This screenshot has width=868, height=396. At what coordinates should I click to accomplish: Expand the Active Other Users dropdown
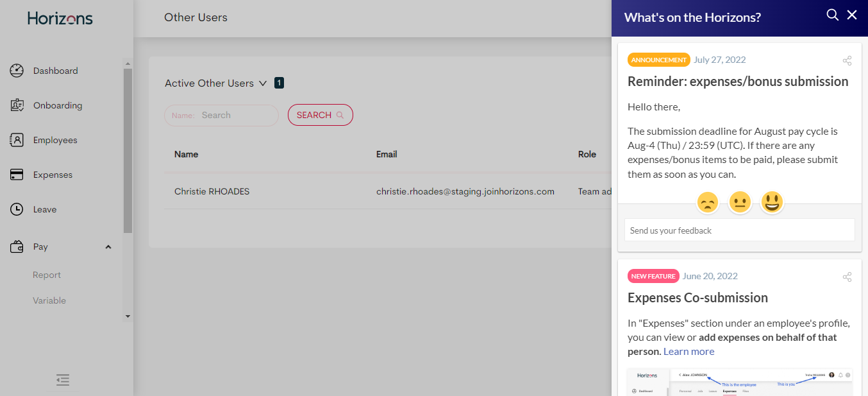[262, 83]
